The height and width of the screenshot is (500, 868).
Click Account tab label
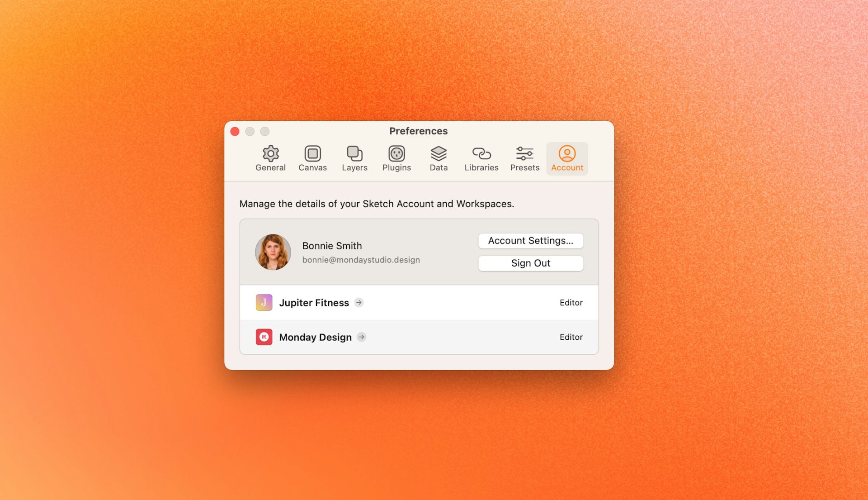pos(567,168)
